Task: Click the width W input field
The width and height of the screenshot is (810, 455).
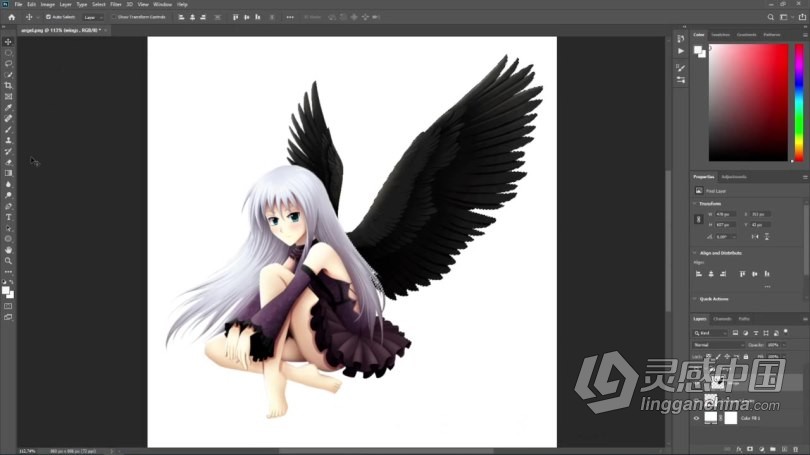Action: click(725, 214)
